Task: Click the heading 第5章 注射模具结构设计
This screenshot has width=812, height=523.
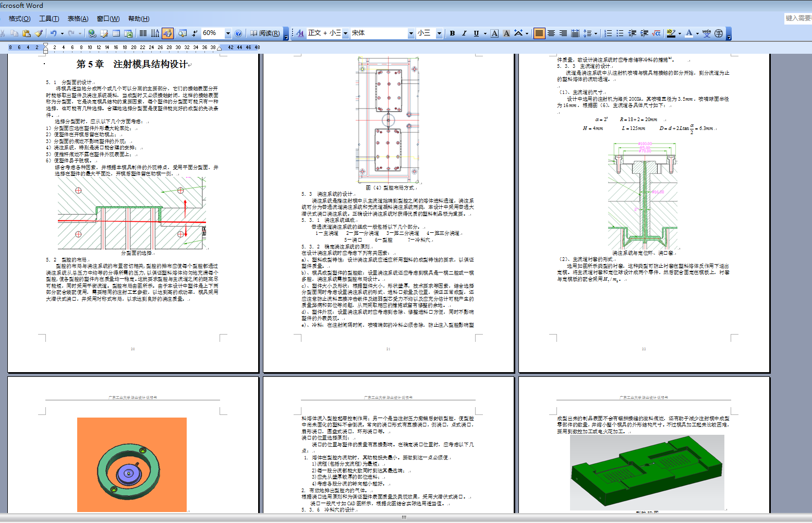Action: pyautogui.click(x=132, y=64)
